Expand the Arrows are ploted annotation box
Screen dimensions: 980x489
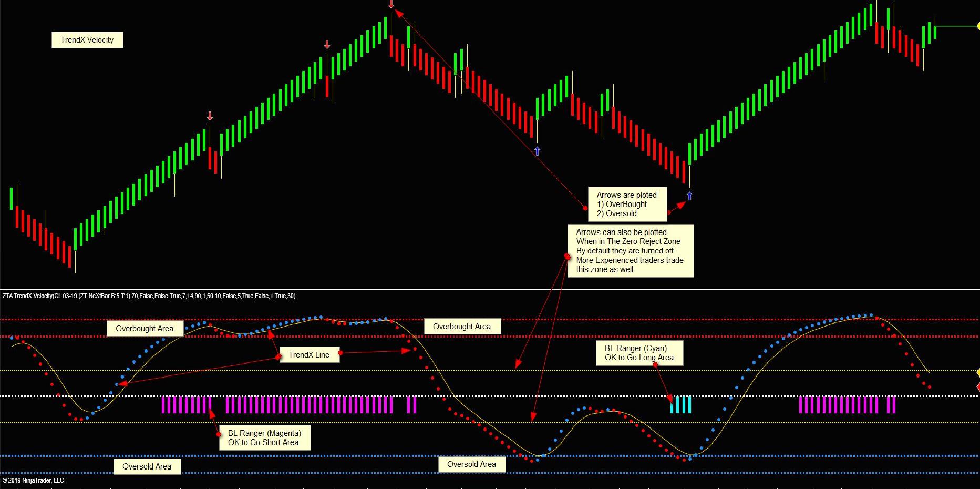coord(628,204)
